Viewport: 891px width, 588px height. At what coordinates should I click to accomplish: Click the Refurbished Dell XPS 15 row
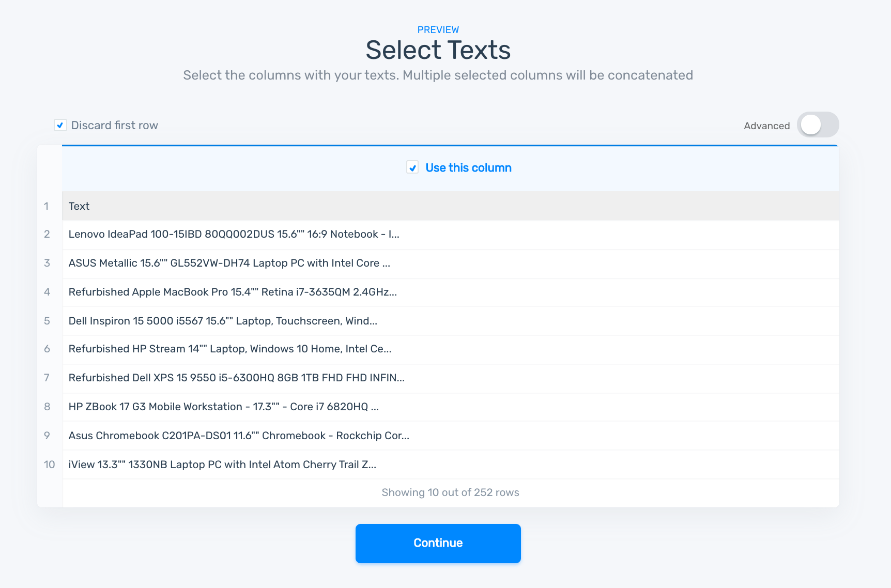[x=236, y=378]
